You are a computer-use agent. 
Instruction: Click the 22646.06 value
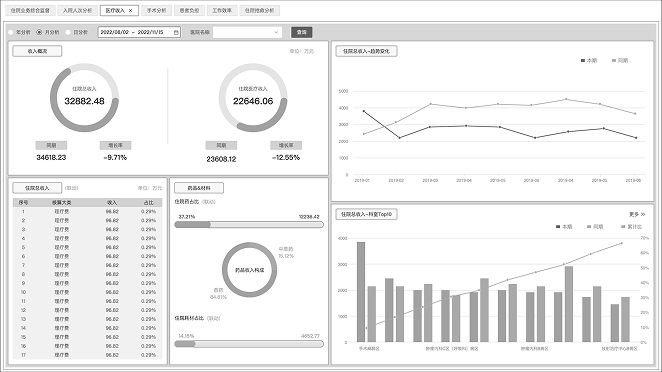253,101
